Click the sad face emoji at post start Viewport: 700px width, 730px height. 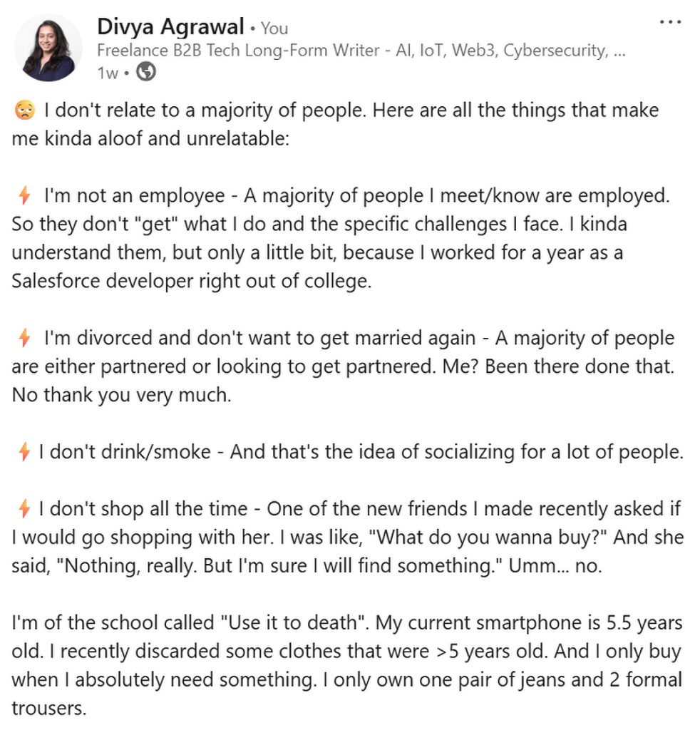point(24,112)
